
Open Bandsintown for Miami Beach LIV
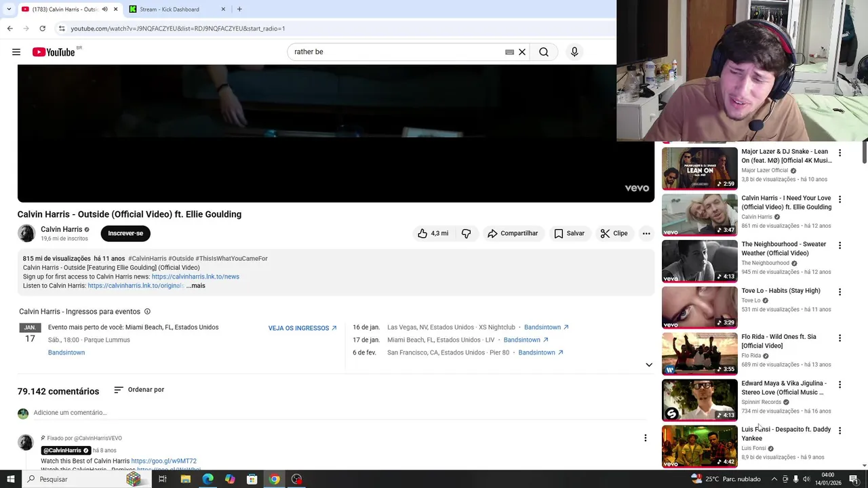click(526, 340)
